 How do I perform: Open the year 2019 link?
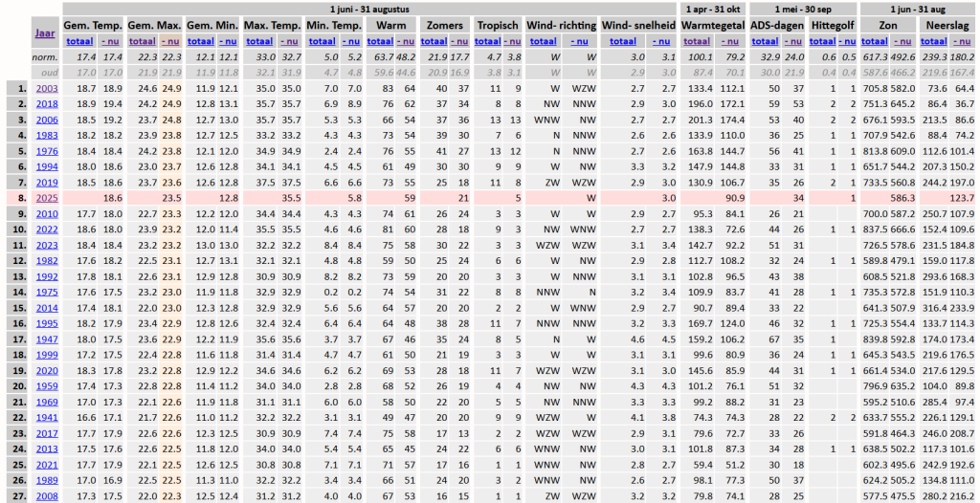click(47, 183)
